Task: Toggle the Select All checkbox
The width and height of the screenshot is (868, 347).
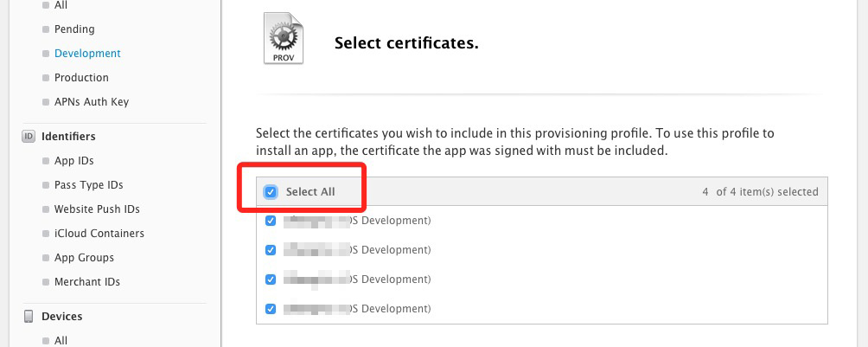Action: 271,192
